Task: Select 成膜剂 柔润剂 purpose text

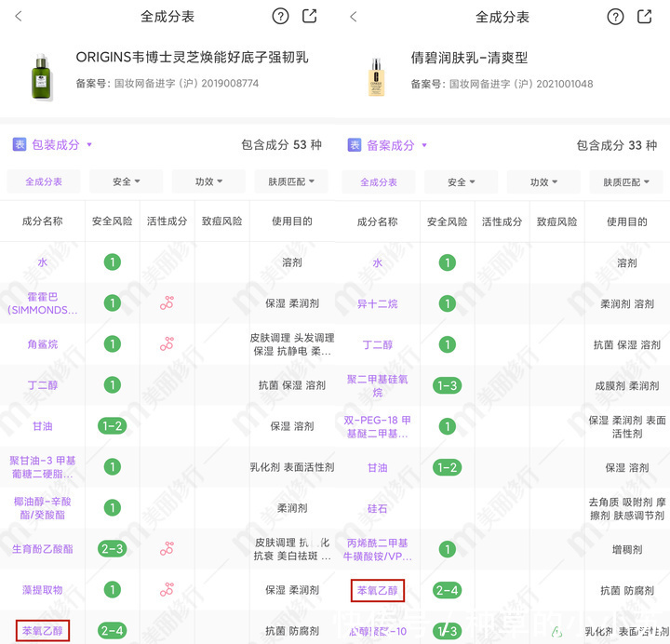Action: click(x=627, y=386)
